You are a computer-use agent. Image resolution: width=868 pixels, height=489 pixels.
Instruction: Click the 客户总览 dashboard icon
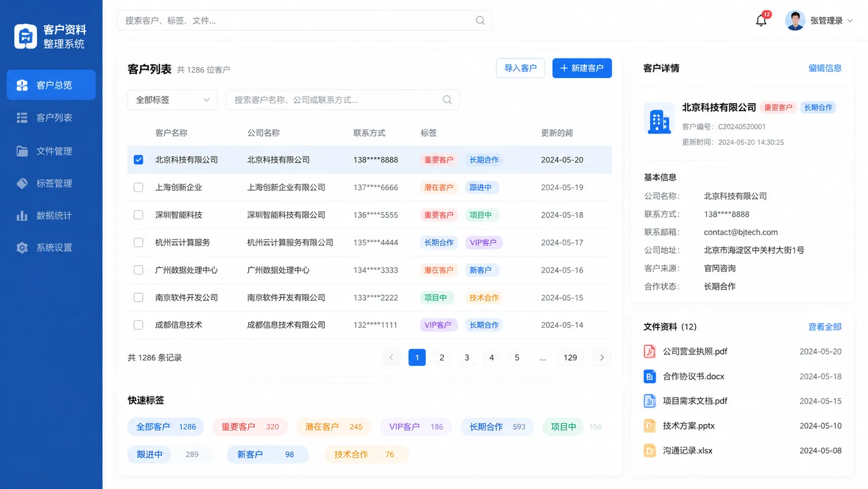pyautogui.click(x=22, y=85)
